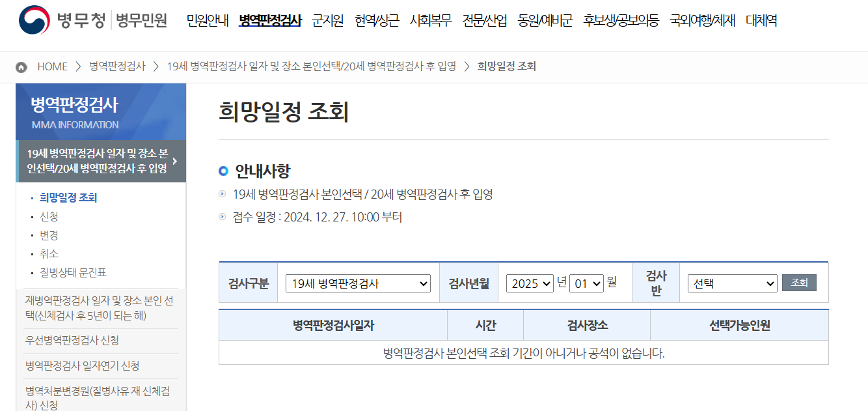Select 신청 in the sidebar
This screenshot has width=868, height=411.
pyautogui.click(x=49, y=216)
